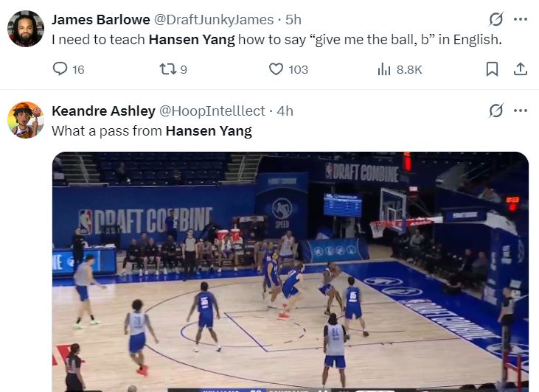Play the Draft Combine video clip

coord(291,272)
